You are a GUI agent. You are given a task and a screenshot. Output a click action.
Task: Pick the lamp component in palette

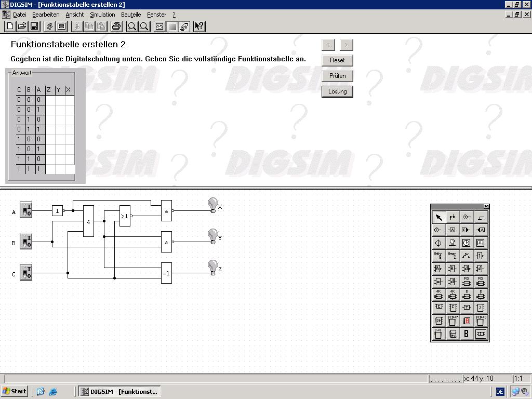click(x=453, y=243)
